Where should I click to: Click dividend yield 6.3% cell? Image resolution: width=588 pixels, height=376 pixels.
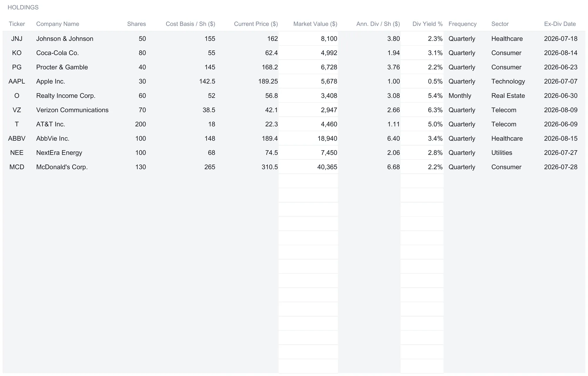pyautogui.click(x=422, y=110)
